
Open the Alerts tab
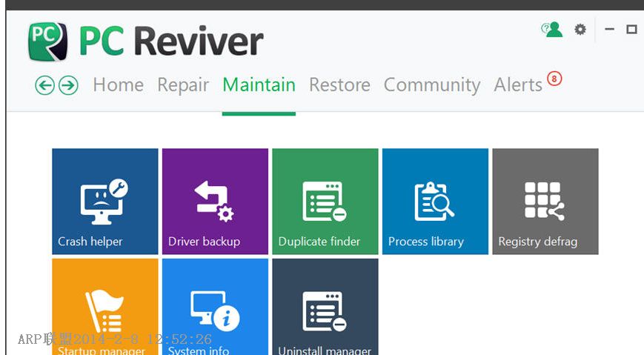pyautogui.click(x=518, y=85)
